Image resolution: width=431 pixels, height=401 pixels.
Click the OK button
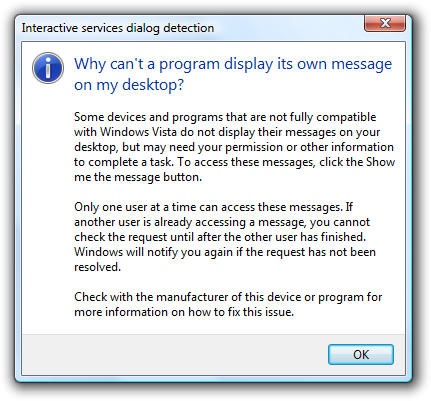point(361,354)
